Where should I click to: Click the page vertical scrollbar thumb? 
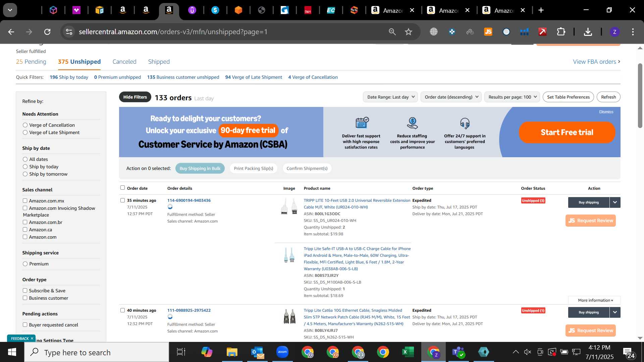(640, 96)
